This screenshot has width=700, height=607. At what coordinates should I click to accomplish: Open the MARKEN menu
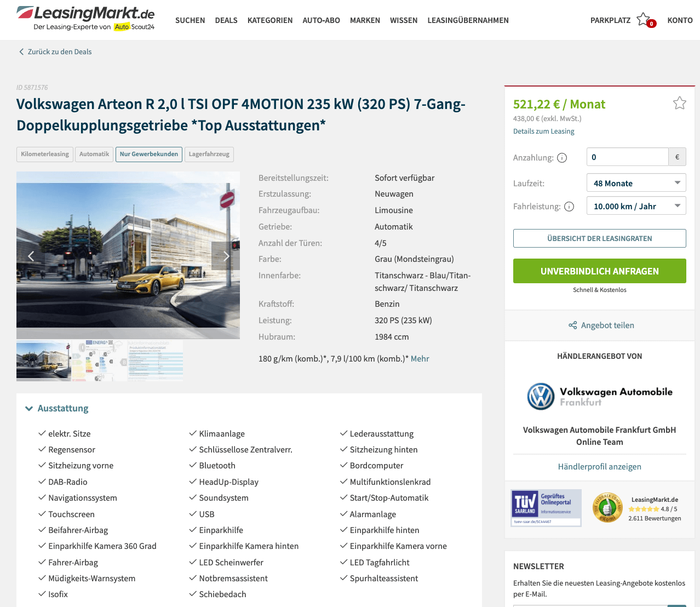point(365,20)
